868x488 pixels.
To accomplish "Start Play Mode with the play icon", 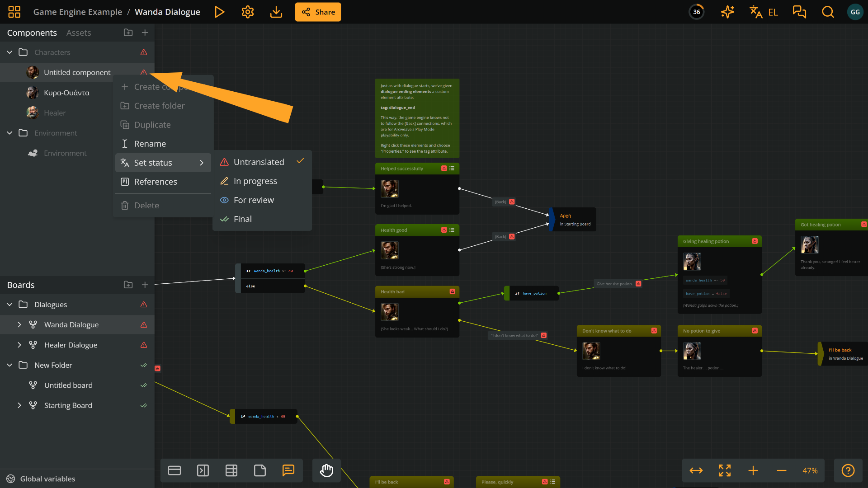I will 219,12.
